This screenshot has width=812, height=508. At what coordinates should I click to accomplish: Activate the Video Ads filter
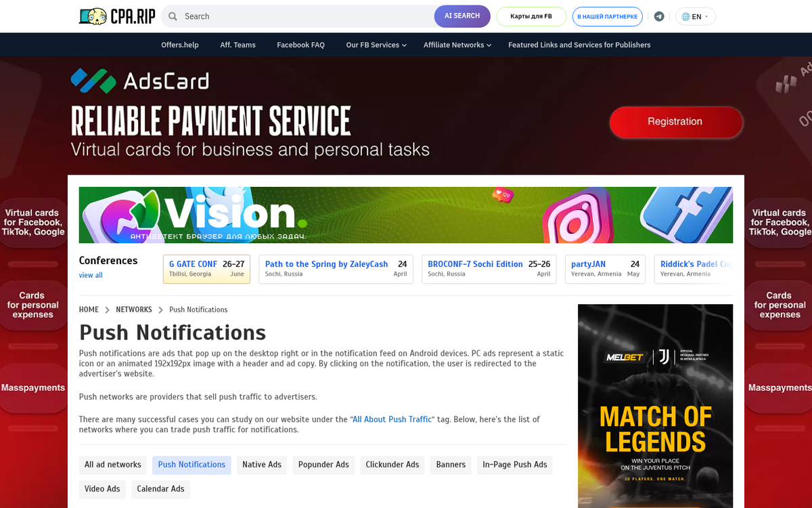(x=102, y=489)
